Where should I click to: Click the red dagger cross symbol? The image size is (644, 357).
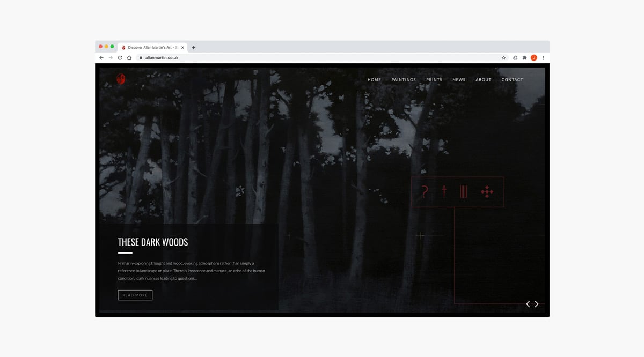[x=444, y=191]
